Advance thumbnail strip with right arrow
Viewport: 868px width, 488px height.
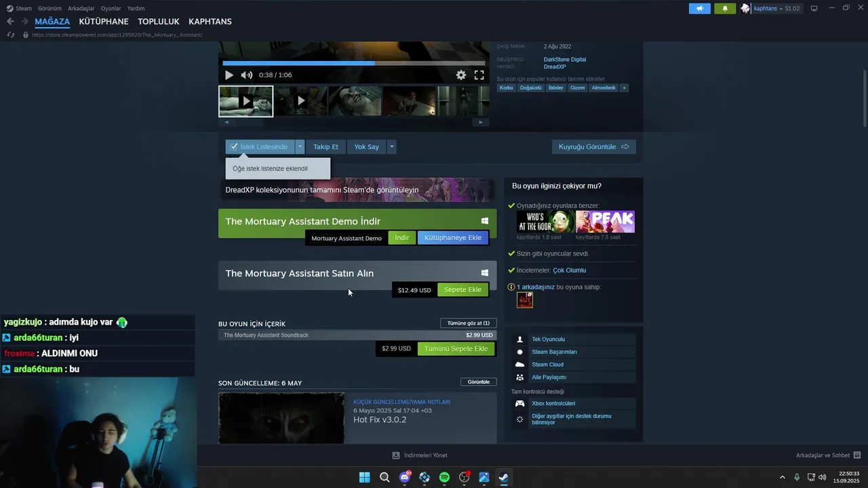point(481,123)
